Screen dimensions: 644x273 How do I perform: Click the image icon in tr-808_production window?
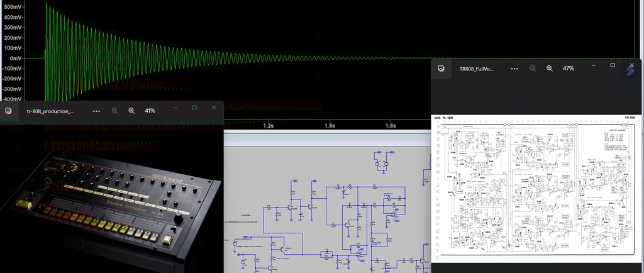pos(8,111)
